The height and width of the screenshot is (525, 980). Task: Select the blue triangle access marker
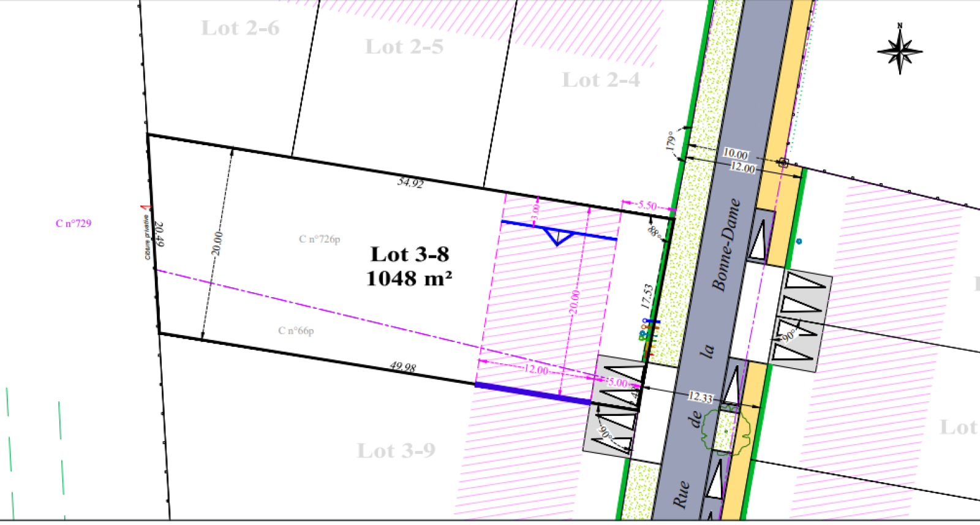coord(557,236)
